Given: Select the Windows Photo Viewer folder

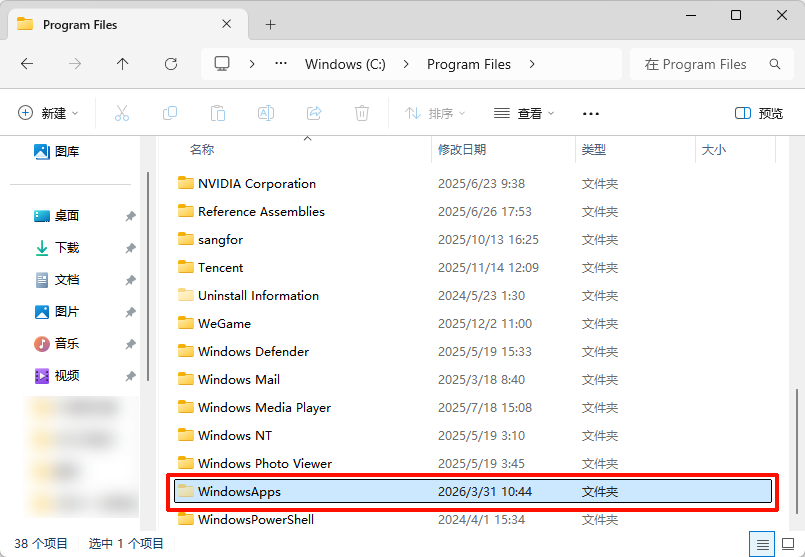Looking at the screenshot, I should click(472, 463).
